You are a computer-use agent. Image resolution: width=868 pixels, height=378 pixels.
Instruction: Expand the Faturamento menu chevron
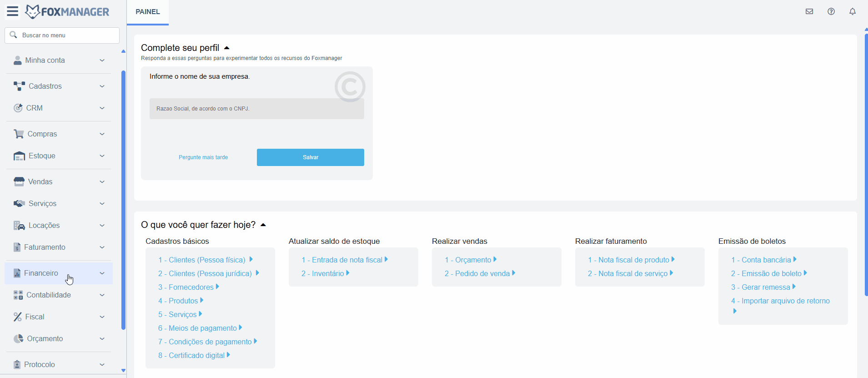102,247
